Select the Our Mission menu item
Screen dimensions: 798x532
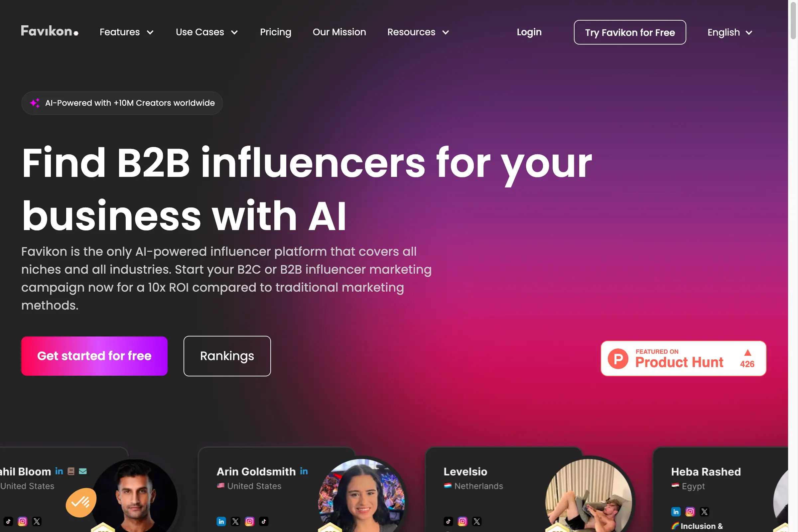(x=339, y=32)
